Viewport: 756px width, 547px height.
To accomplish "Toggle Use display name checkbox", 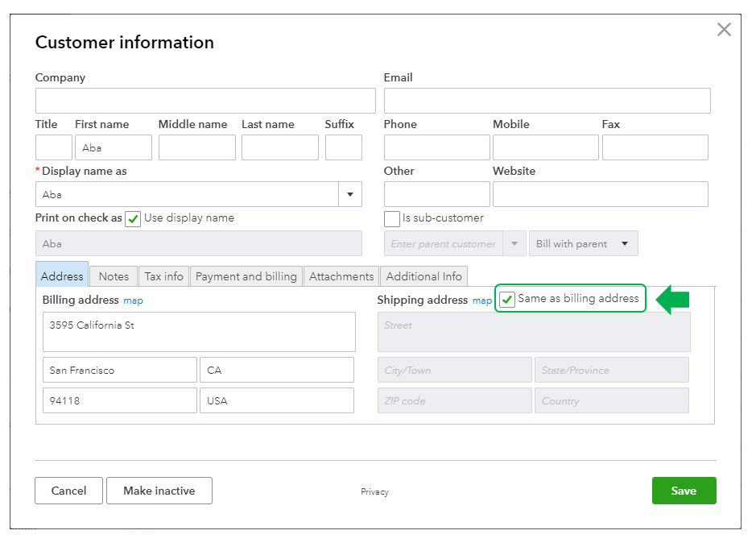I will 133,218.
